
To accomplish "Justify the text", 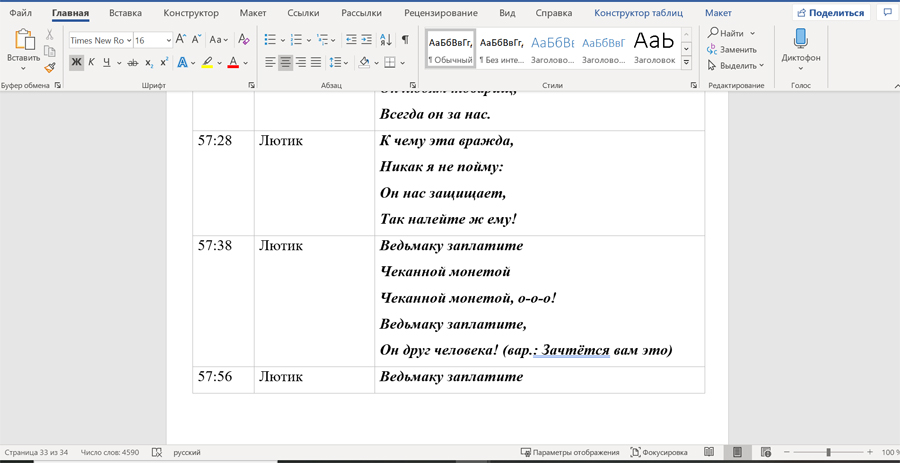I will (316, 63).
